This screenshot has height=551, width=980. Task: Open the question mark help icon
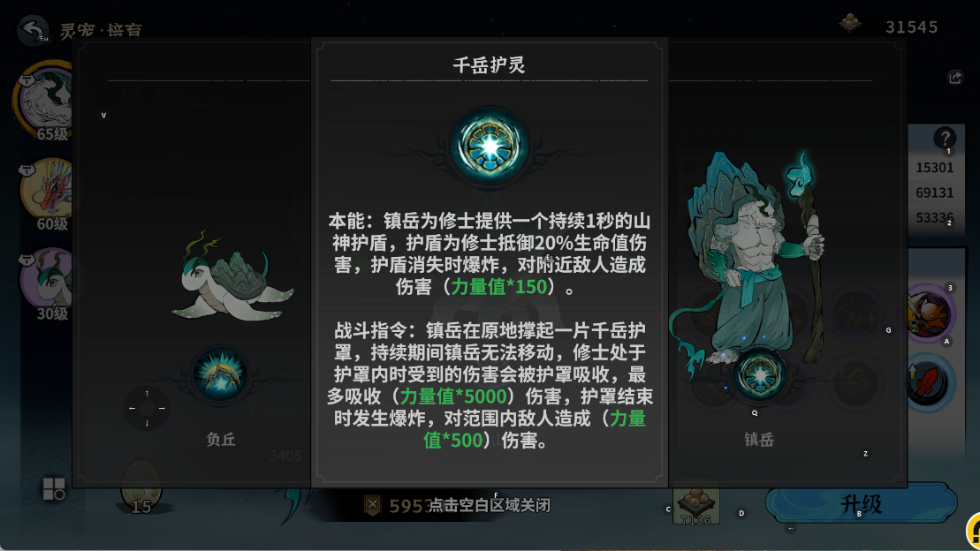point(945,138)
